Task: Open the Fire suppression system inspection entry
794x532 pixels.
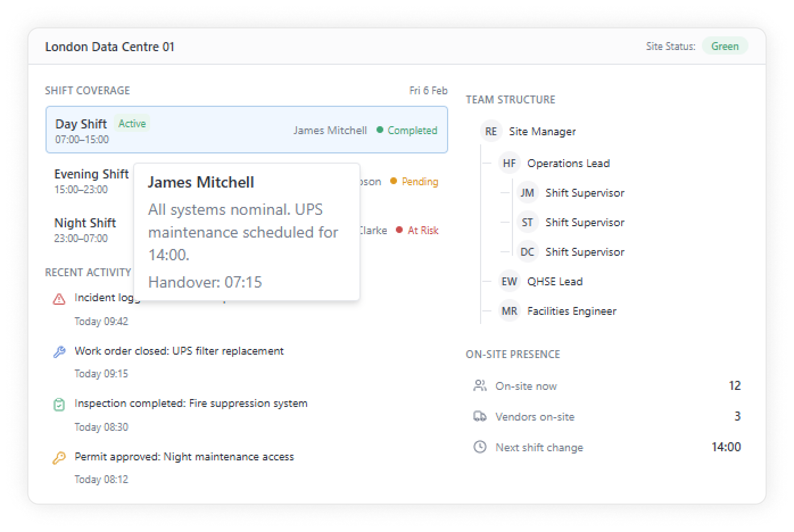Action: coord(191,404)
